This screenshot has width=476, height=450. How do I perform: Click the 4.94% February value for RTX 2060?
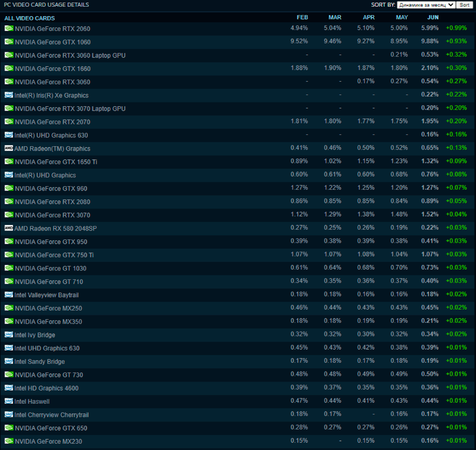click(x=299, y=28)
